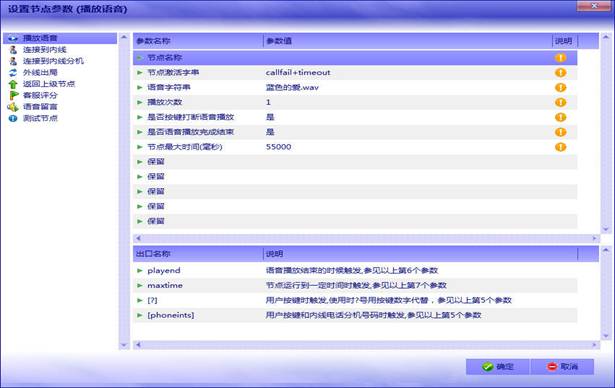Click the 是 value for 是否语音播放完成结束
Image resolution: width=615 pixels, height=388 pixels.
click(270, 132)
